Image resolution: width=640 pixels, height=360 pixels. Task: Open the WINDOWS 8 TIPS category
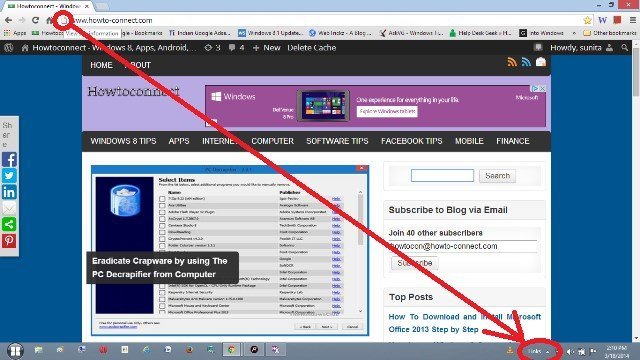tap(123, 141)
